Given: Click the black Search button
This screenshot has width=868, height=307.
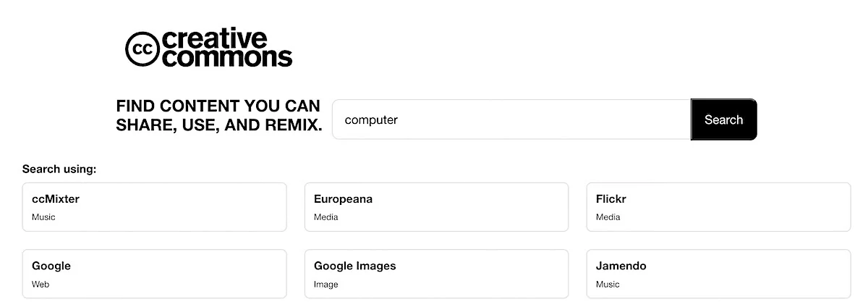Looking at the screenshot, I should (x=723, y=119).
